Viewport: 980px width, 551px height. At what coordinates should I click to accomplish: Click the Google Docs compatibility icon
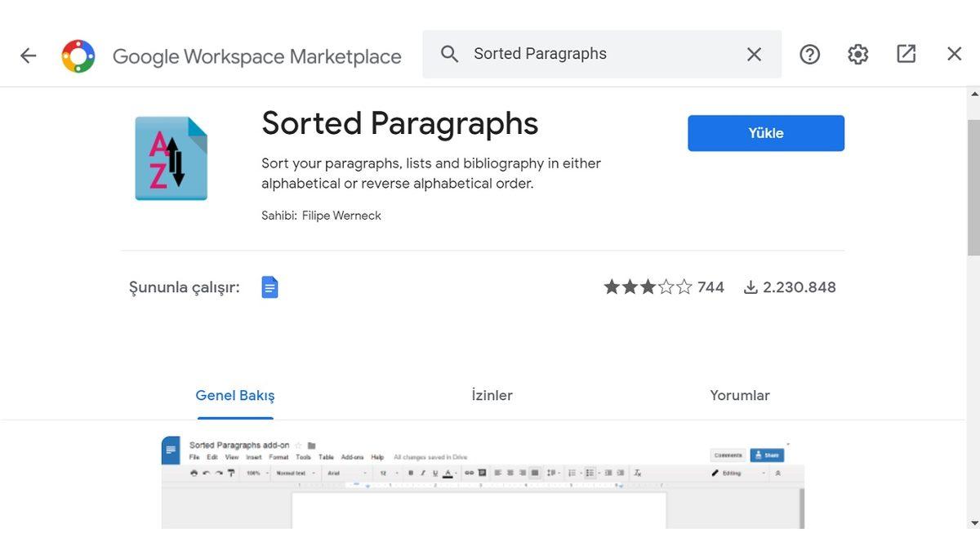[269, 286]
